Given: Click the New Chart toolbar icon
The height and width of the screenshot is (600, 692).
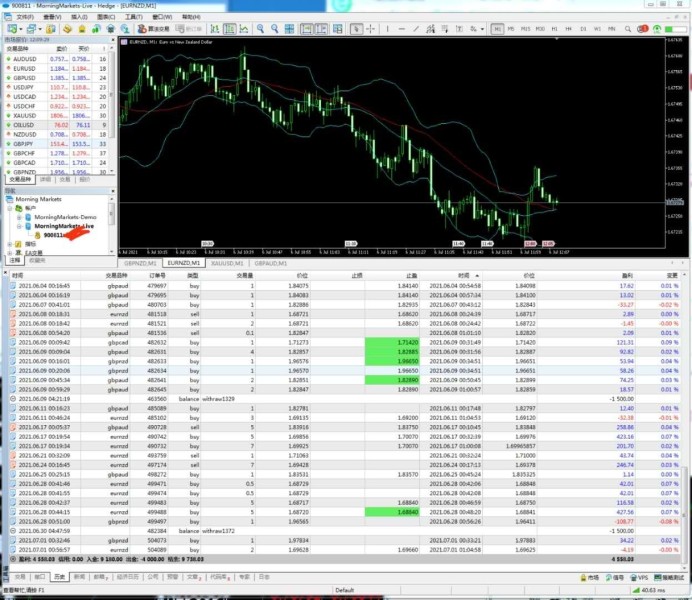Looking at the screenshot, I should pyautogui.click(x=11, y=29).
